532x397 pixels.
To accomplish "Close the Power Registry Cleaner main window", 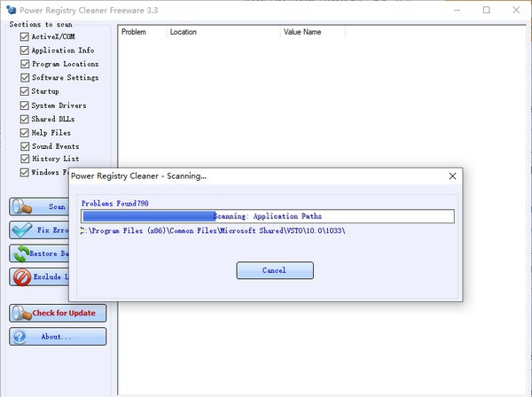I will (x=516, y=10).
